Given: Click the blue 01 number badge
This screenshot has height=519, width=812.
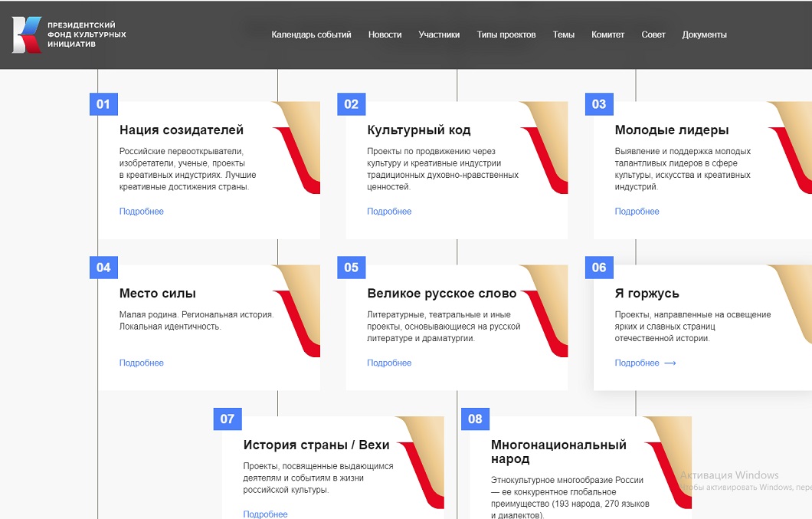Looking at the screenshot, I should pos(103,104).
